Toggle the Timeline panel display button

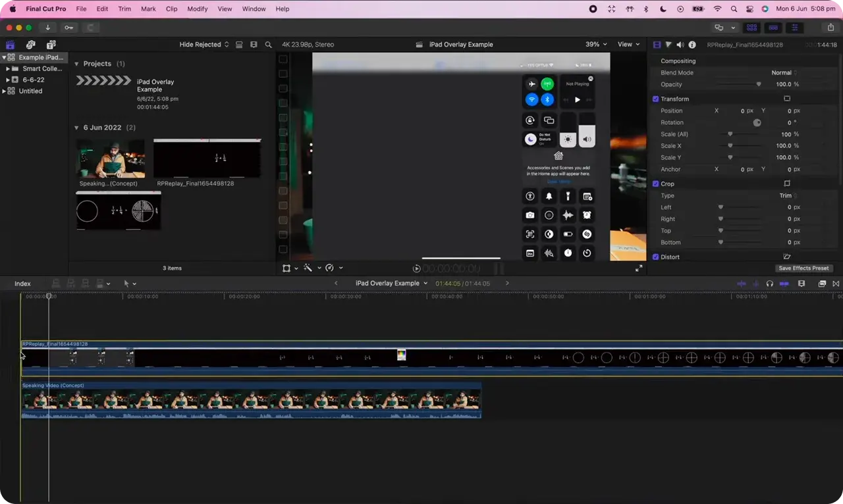773,28
